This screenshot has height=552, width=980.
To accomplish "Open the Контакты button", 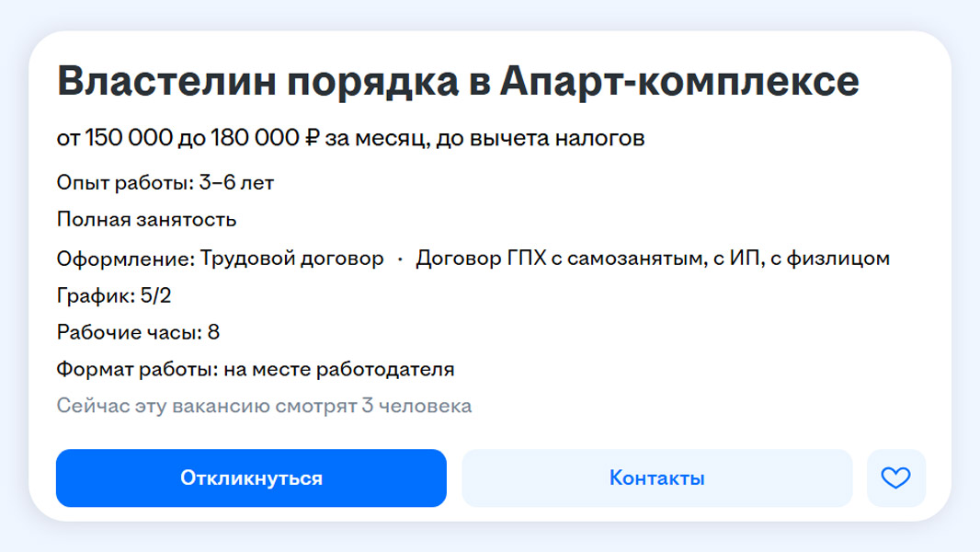I will tap(656, 478).
